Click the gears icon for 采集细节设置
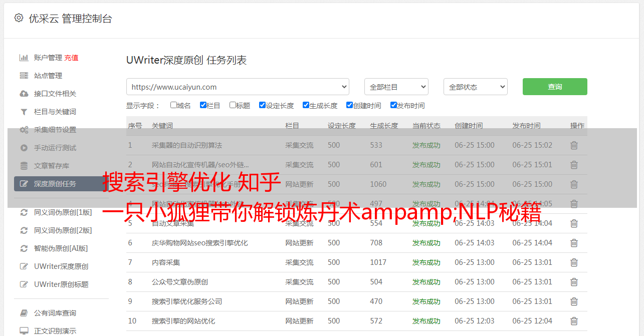 tap(24, 130)
